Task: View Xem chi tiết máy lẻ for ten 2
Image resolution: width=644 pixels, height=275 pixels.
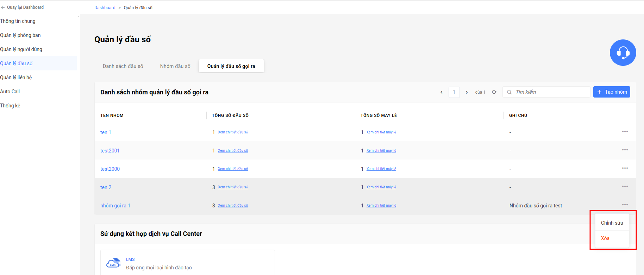Action: (x=381, y=187)
